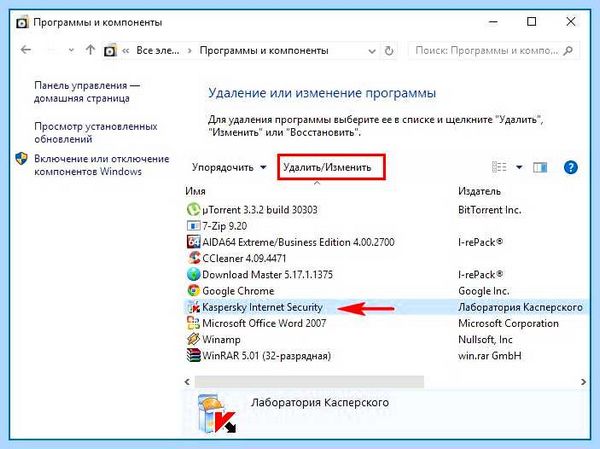This screenshot has width=600, height=449.
Task: Open the Упорядочить dropdown
Action: point(229,167)
